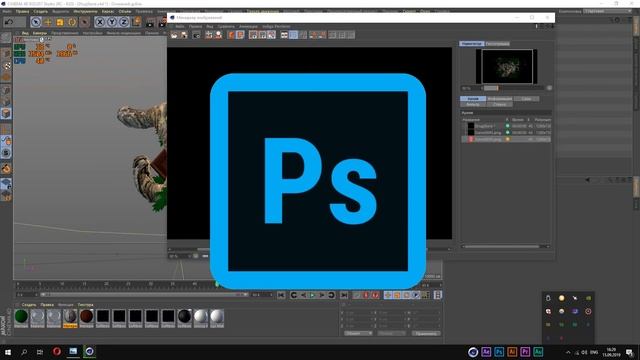Toggle the Y axis lock

click(112, 22)
